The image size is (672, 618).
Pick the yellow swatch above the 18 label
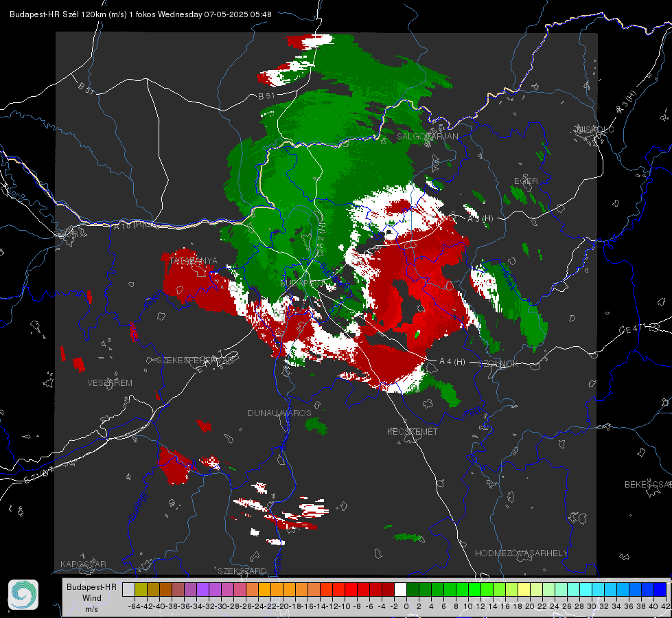524,590
